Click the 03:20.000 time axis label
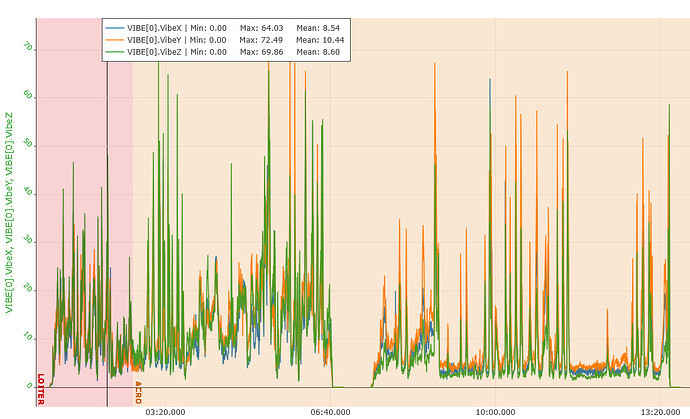The image size is (690, 419). (x=165, y=410)
